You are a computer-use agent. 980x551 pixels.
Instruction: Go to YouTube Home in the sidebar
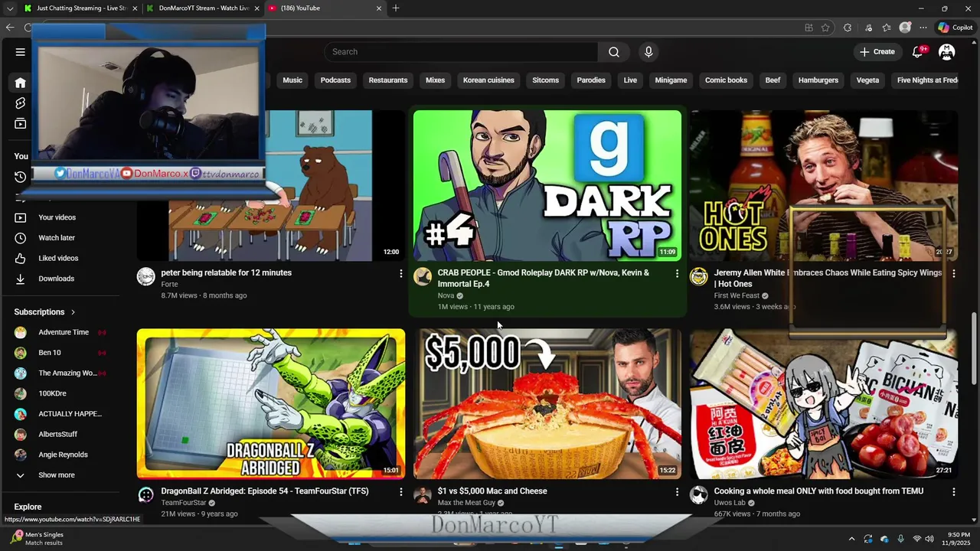click(x=21, y=83)
